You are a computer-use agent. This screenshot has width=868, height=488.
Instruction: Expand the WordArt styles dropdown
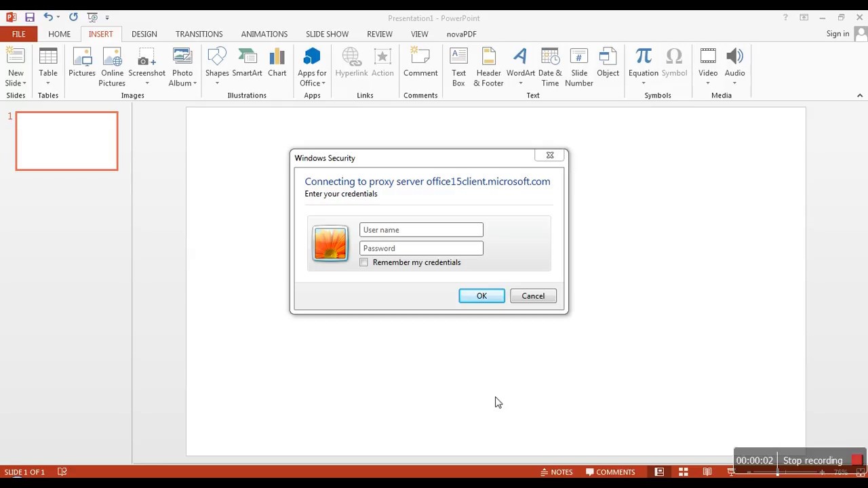click(521, 83)
